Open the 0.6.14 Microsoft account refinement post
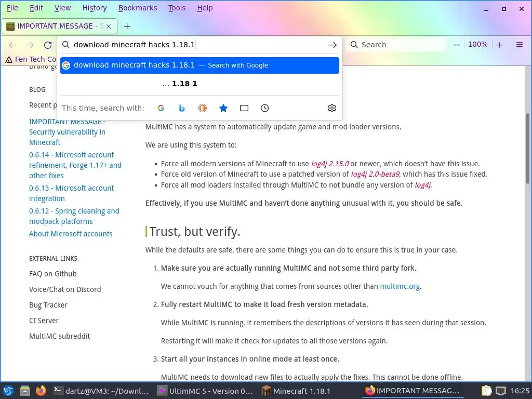This screenshot has width=532, height=399. (75, 165)
